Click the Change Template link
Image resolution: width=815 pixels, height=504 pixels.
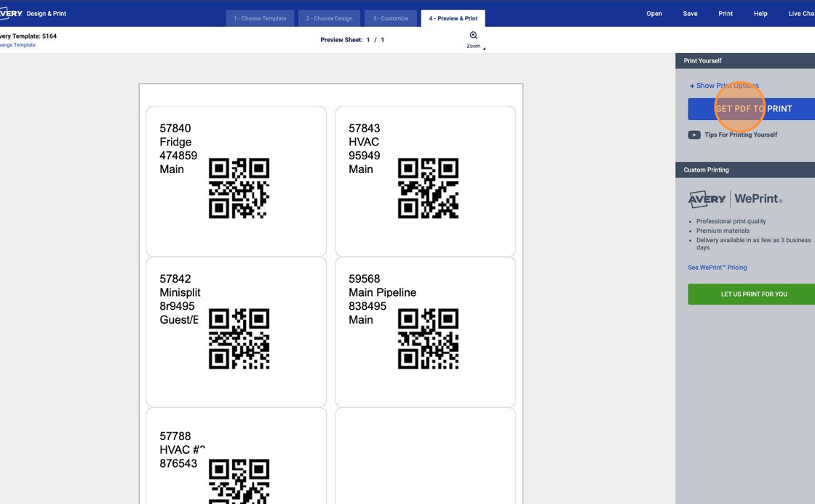17,45
